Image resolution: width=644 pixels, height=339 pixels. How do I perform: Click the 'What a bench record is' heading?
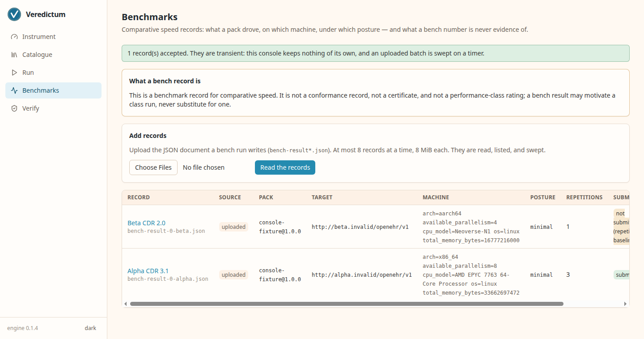pyautogui.click(x=165, y=81)
